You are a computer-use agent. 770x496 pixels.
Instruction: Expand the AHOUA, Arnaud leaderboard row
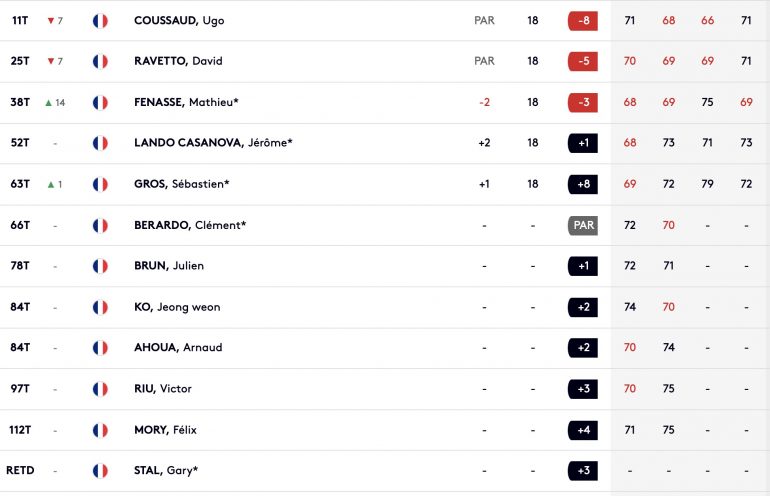click(x=385, y=348)
